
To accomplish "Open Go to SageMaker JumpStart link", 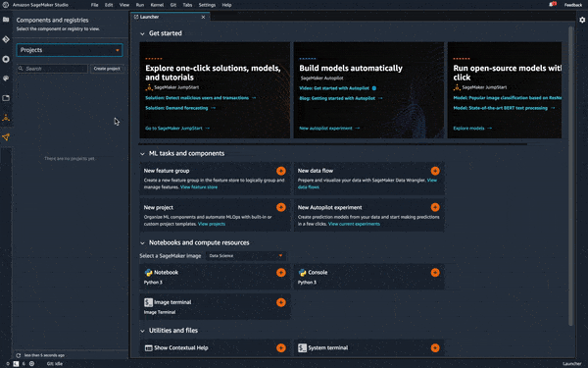I will click(x=177, y=129).
